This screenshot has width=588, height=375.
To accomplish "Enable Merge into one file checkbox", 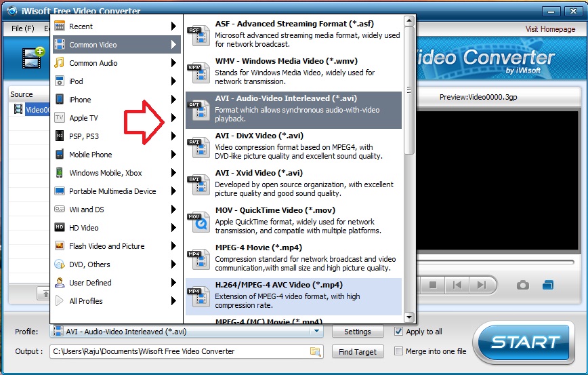I will tap(398, 351).
